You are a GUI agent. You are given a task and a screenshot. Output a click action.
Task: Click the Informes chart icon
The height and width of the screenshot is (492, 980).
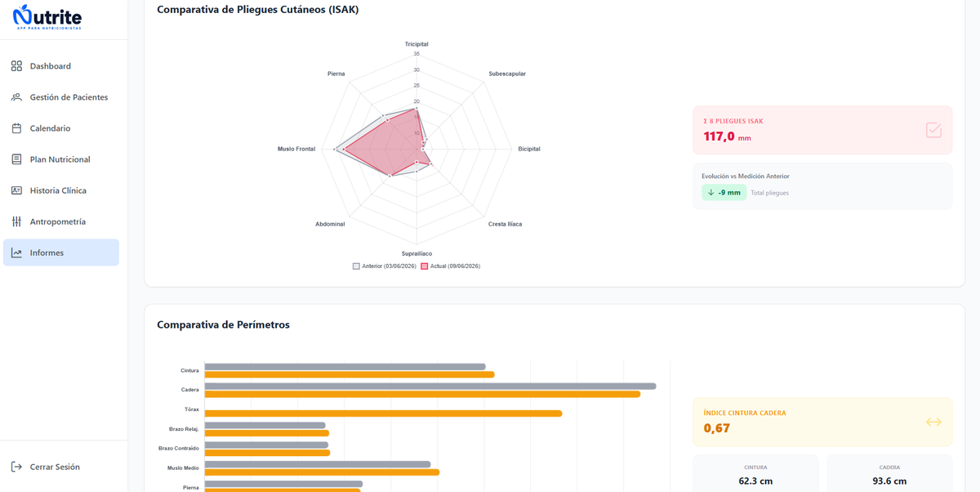click(16, 253)
